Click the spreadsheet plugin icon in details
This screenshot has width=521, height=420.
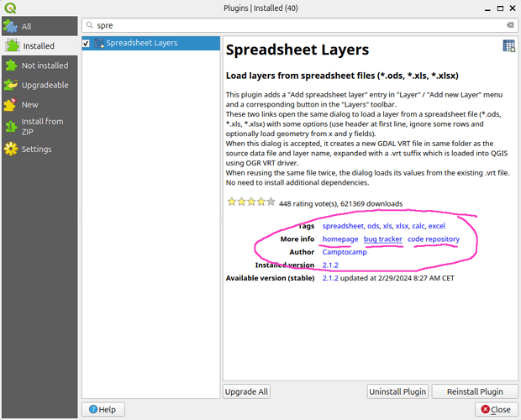point(508,46)
